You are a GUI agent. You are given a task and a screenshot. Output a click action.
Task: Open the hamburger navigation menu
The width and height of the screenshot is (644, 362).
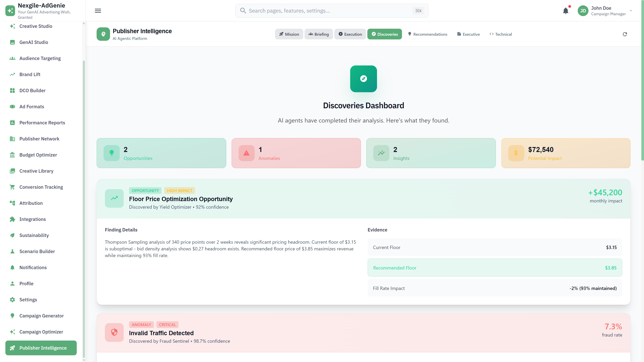pyautogui.click(x=98, y=11)
